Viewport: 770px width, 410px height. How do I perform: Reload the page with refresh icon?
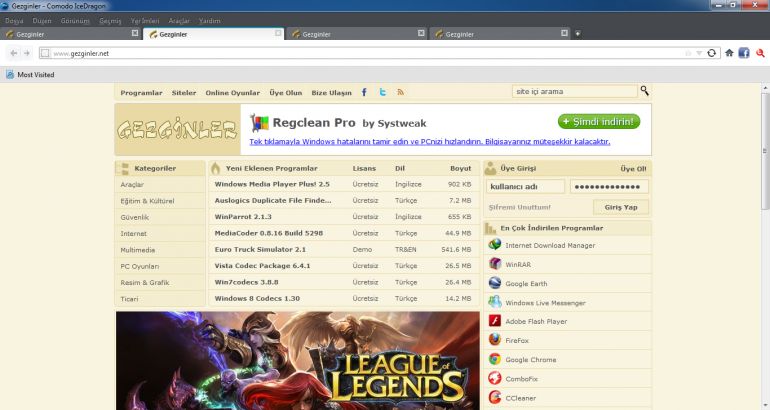tap(711, 53)
